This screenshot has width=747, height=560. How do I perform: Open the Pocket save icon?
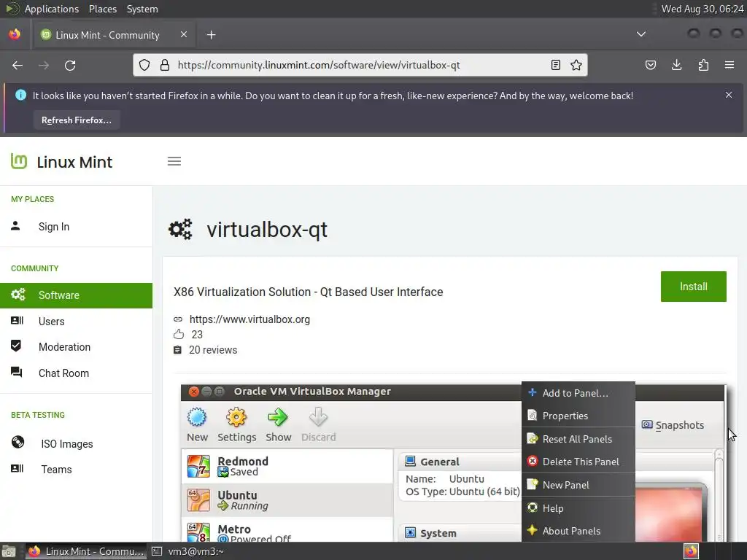coord(650,65)
